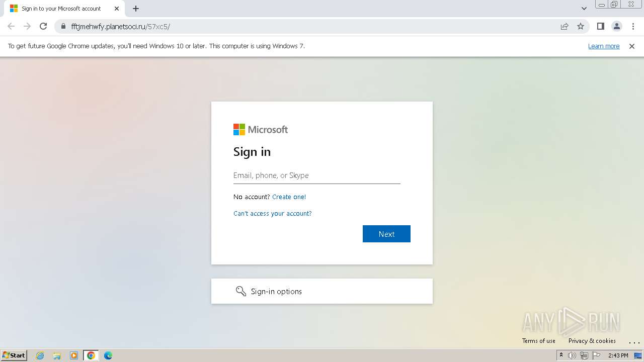Open the Terms of use link
This screenshot has width=644, height=362.
point(539,340)
